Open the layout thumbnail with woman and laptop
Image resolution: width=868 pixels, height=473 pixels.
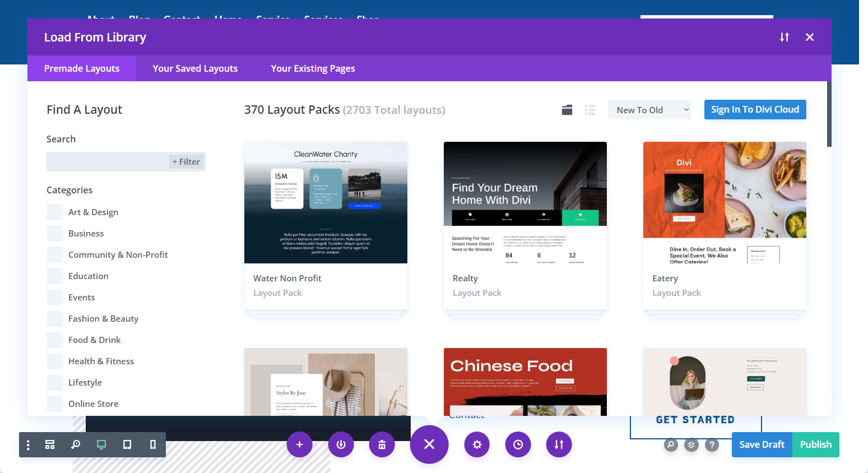pos(725,382)
